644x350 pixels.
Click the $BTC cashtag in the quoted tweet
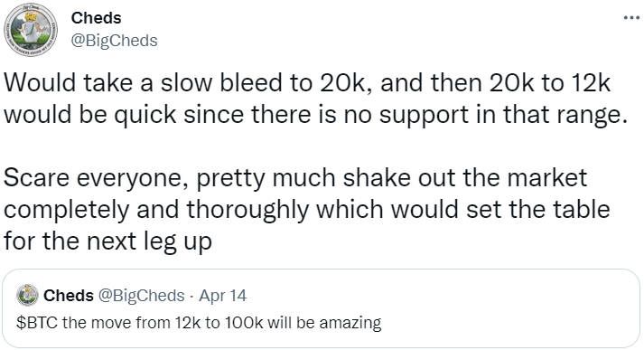37,323
